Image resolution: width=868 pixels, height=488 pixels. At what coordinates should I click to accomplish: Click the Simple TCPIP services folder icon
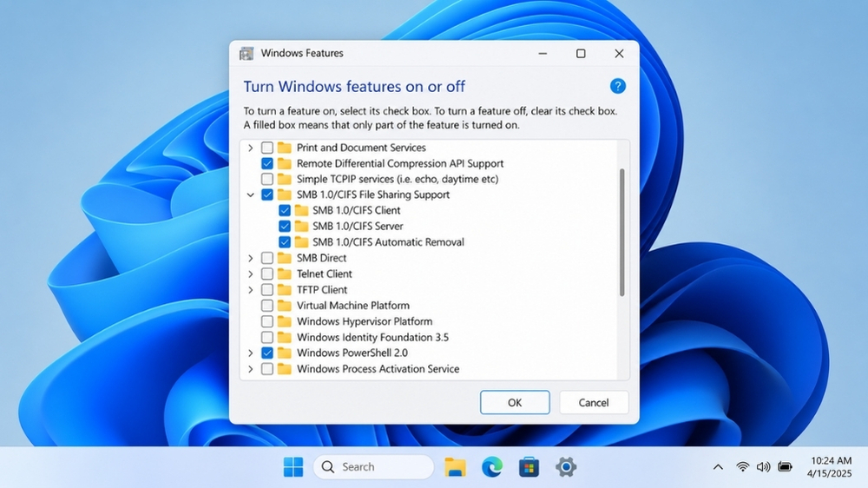tap(285, 179)
